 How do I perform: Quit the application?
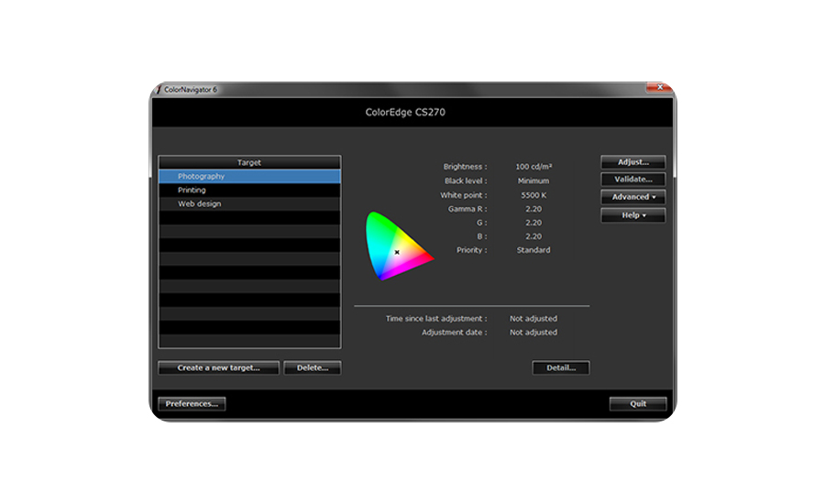(638, 403)
